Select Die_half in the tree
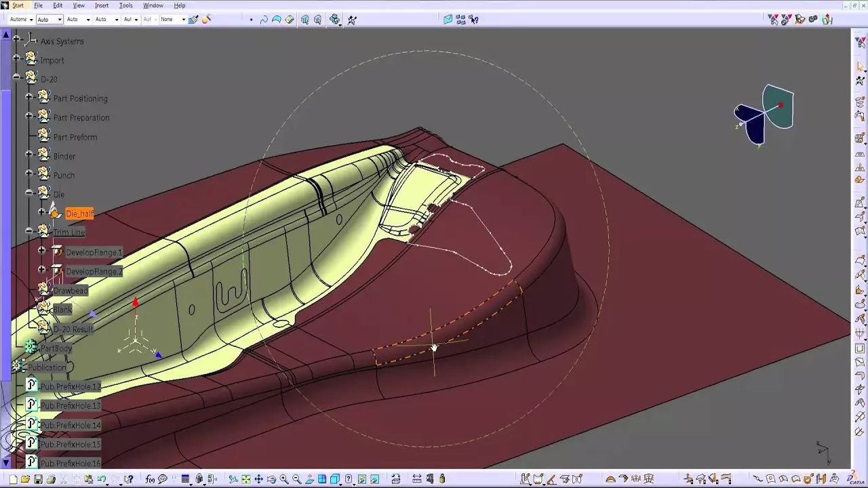Screen dimensions: 868x488 [80, 213]
